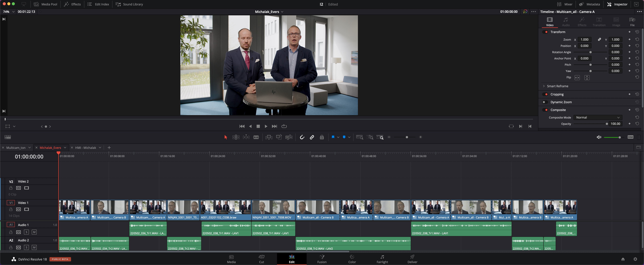
Task: Show the Mixer panel
Action: coord(565,4)
